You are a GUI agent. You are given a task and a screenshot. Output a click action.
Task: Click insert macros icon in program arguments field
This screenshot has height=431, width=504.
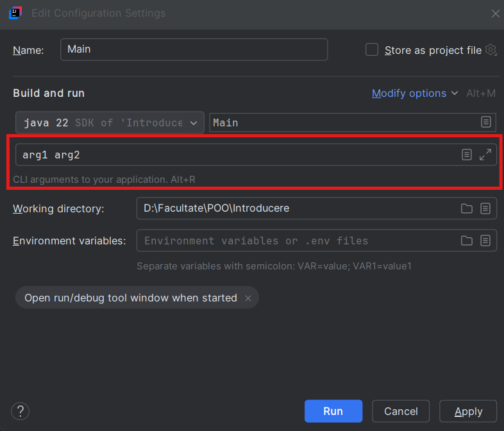[x=467, y=155]
